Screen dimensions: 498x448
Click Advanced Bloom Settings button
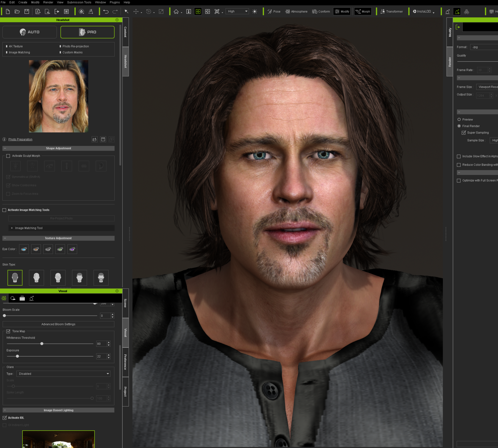59,324
